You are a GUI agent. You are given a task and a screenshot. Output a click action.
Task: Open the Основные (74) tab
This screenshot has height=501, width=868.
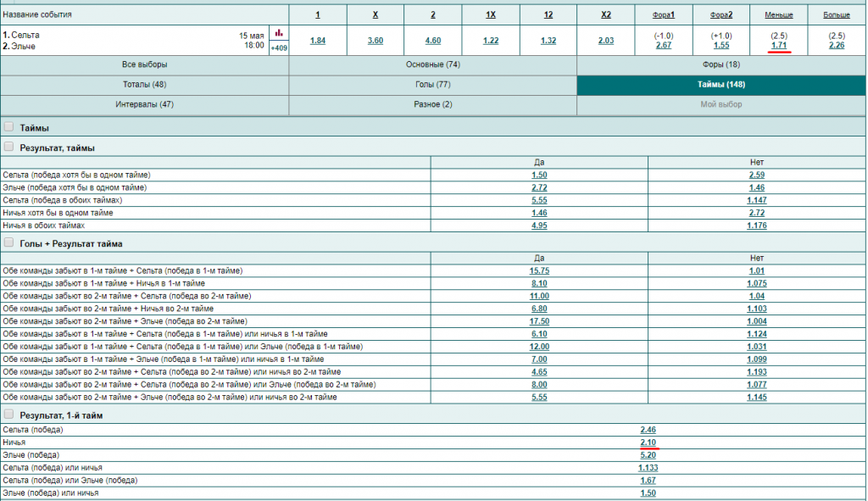pos(432,64)
